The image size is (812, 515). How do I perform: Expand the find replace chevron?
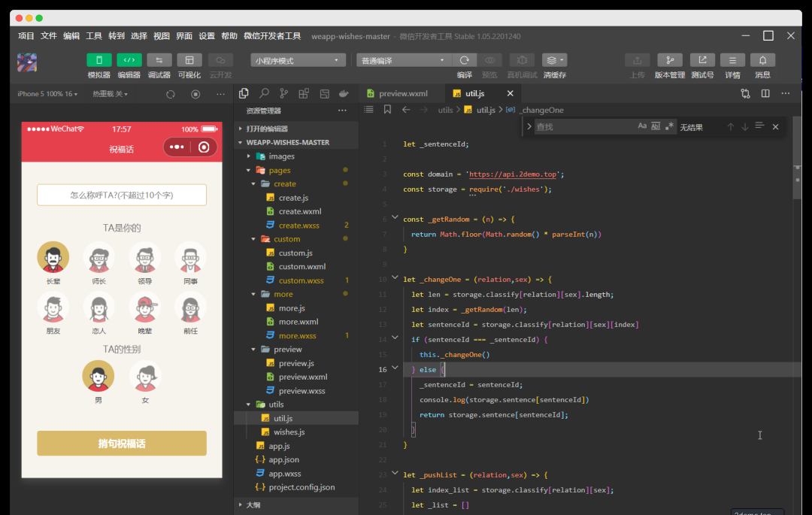(529, 126)
